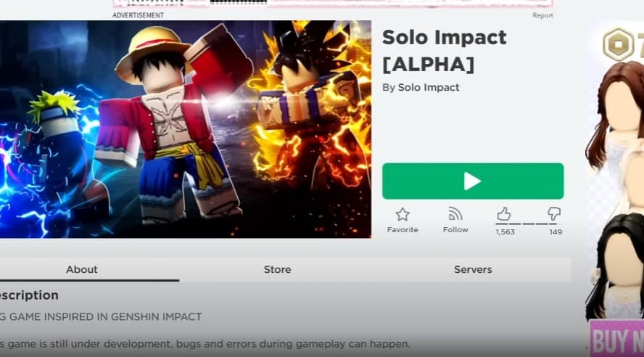Open the About tab

(82, 269)
